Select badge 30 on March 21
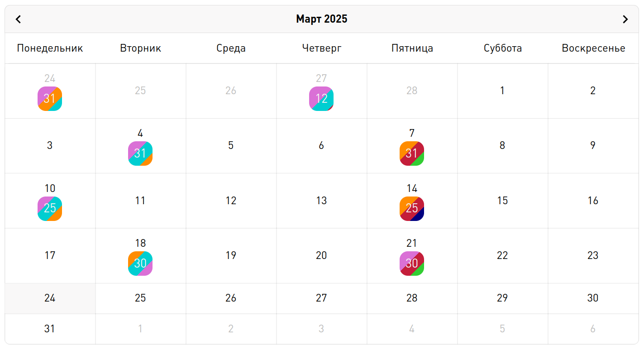The height and width of the screenshot is (350, 644). (x=412, y=264)
